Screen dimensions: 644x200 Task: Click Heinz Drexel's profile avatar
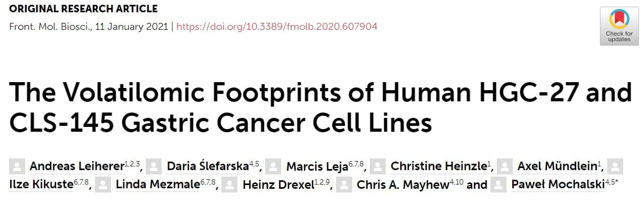tap(230, 185)
